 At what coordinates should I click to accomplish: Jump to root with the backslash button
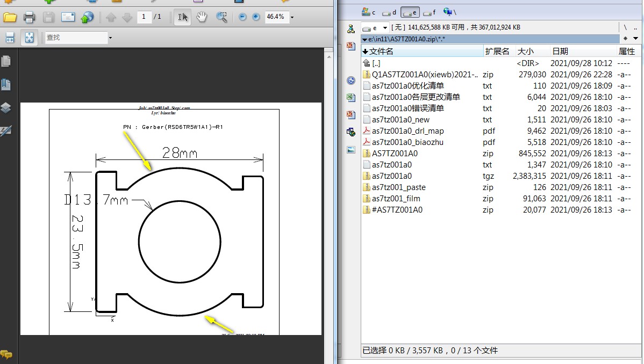tap(625, 27)
